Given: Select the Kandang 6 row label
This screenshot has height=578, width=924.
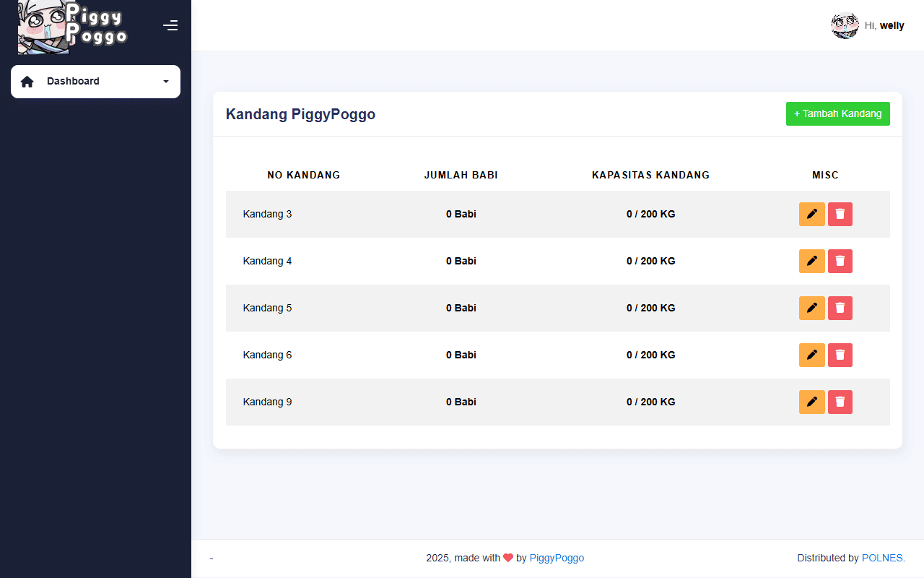Looking at the screenshot, I should coord(268,355).
